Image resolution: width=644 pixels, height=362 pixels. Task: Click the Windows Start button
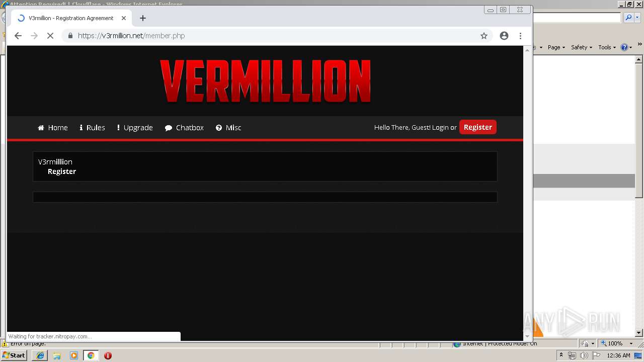point(14,355)
